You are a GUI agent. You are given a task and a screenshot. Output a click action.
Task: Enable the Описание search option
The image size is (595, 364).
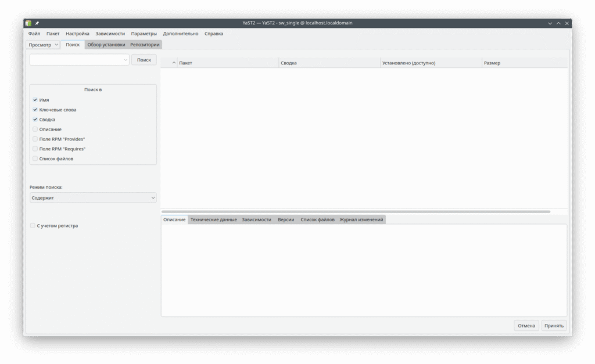(35, 129)
